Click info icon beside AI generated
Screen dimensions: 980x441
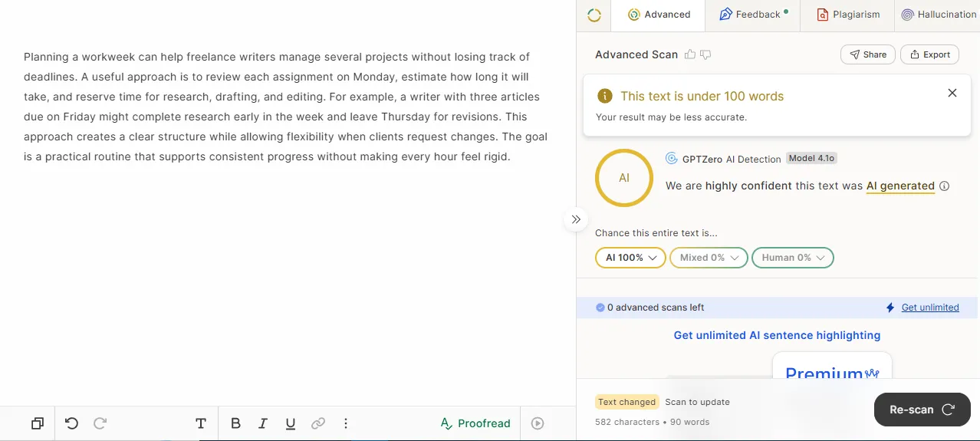click(945, 186)
